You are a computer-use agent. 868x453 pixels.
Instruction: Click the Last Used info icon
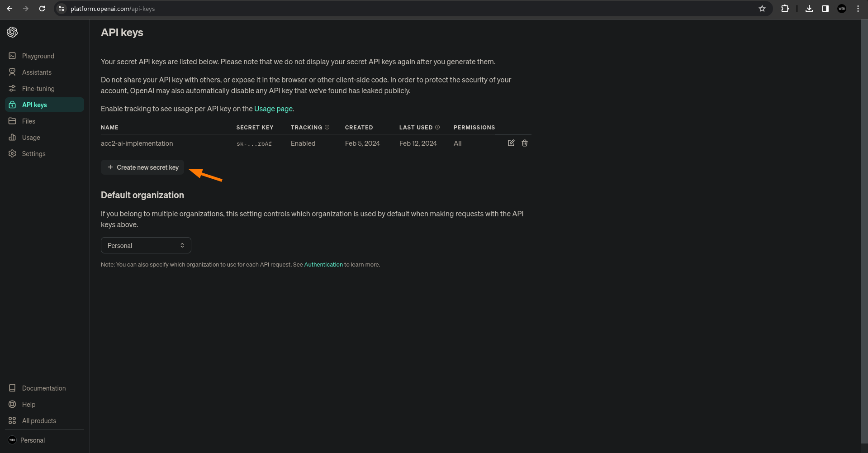[437, 127]
